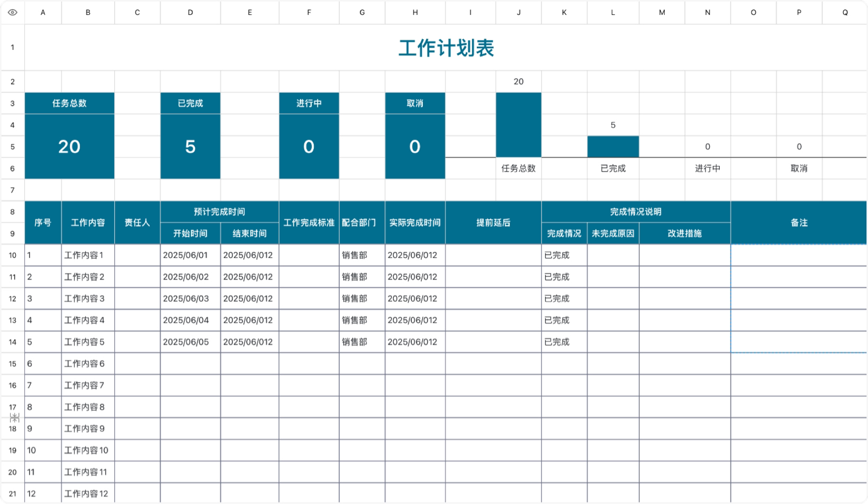
Task: Click the hidden-rows marker between rows 17 and 18
Action: [14, 418]
